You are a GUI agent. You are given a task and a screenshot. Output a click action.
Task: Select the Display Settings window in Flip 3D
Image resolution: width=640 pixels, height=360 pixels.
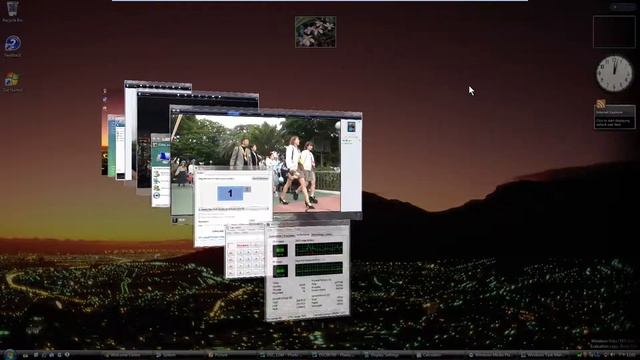click(x=233, y=206)
